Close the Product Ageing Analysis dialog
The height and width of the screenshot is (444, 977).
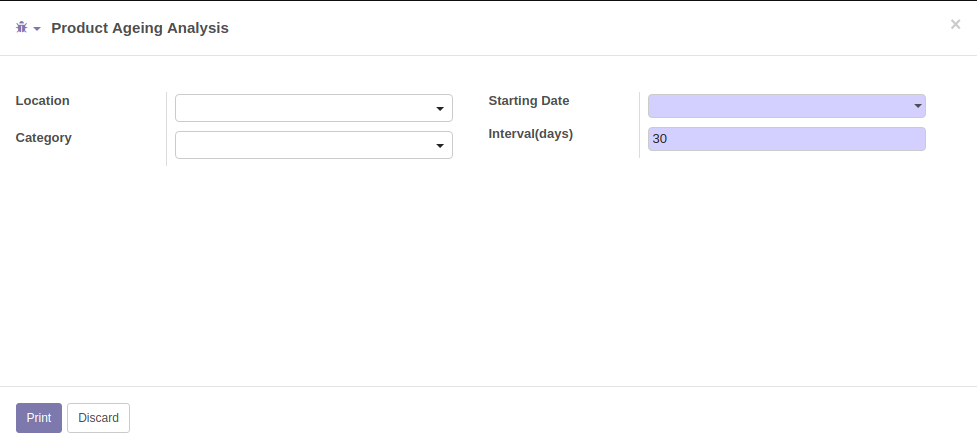point(955,25)
